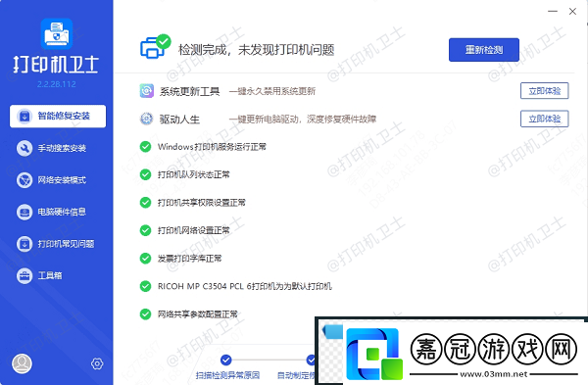Click the 系统更新工具 icon
This screenshot has width=588, height=385.
click(147, 91)
